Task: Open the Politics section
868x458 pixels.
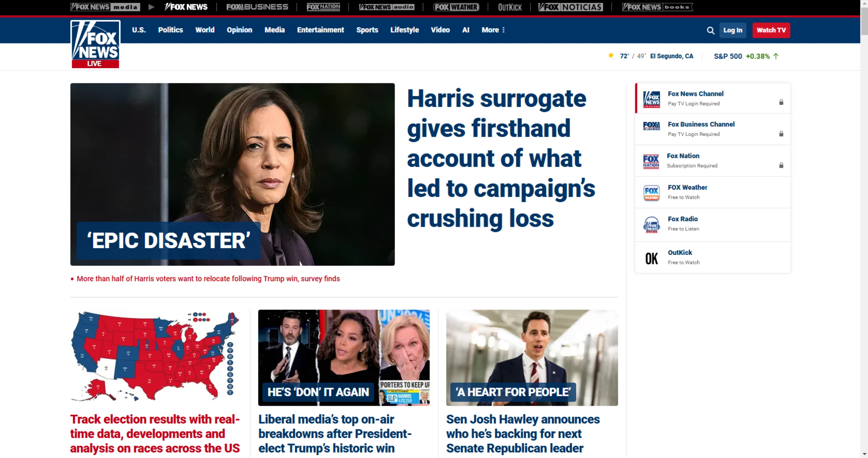Action: [x=170, y=30]
